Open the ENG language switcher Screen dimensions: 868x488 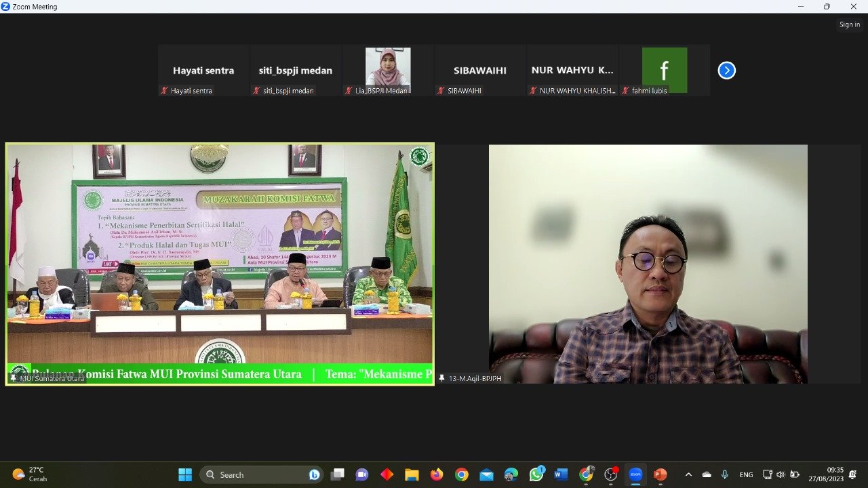click(x=746, y=474)
